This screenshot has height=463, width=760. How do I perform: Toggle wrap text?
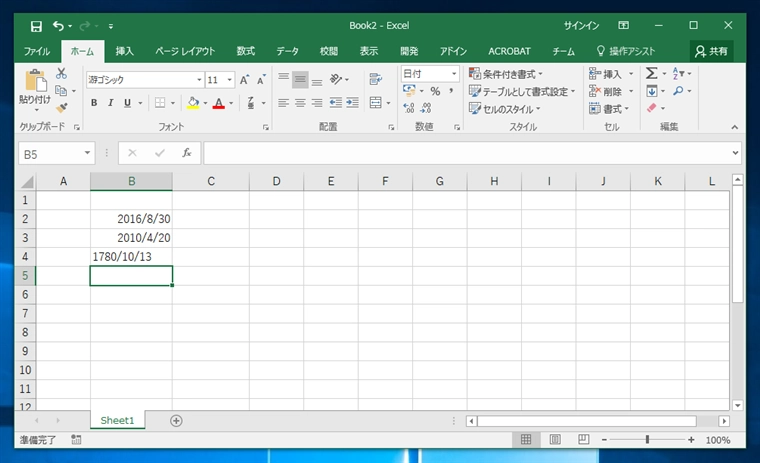pos(376,79)
